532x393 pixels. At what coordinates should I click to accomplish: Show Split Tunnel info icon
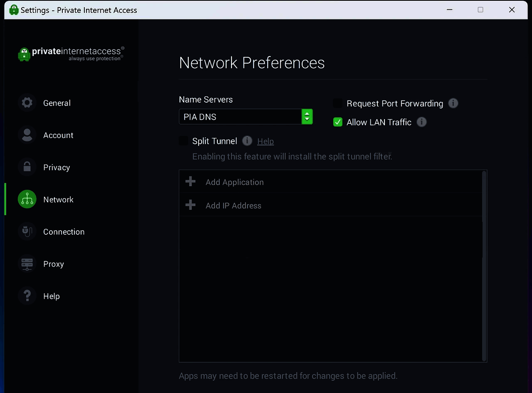coord(247,141)
